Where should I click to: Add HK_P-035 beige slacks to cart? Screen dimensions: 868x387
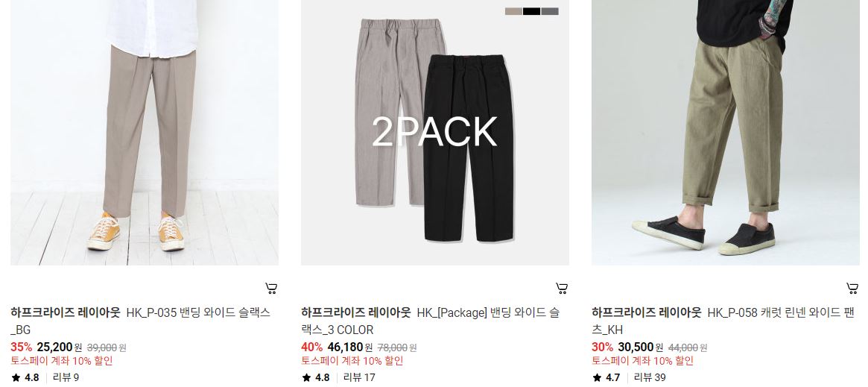[x=271, y=289]
